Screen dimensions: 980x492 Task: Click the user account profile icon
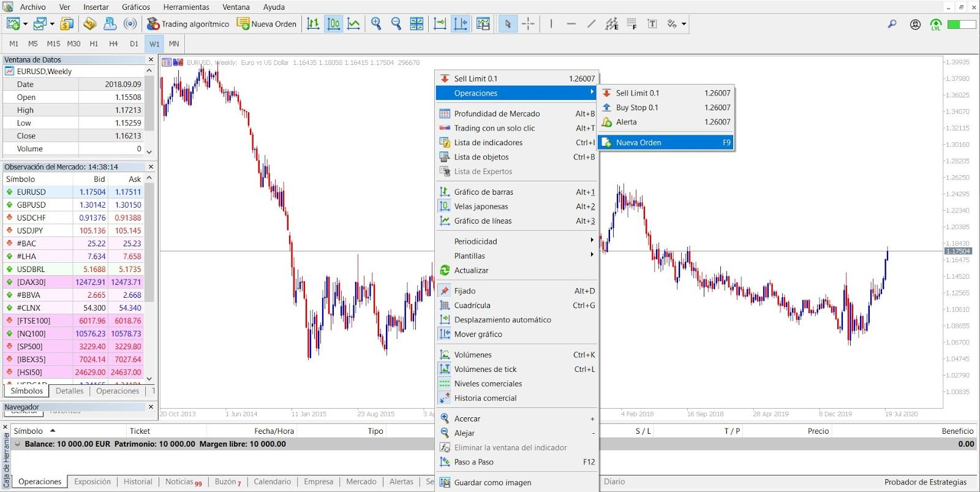coord(915,25)
